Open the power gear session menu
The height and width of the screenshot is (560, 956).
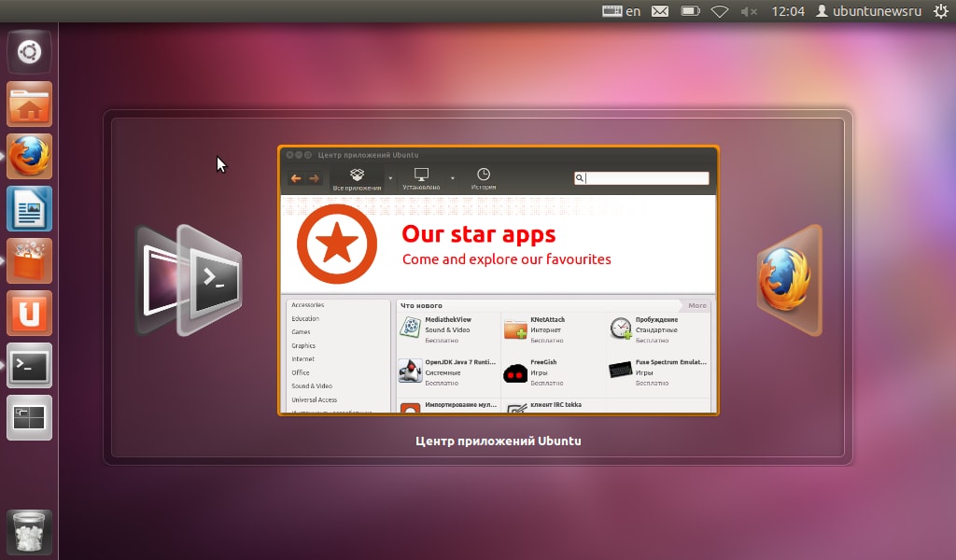[941, 11]
